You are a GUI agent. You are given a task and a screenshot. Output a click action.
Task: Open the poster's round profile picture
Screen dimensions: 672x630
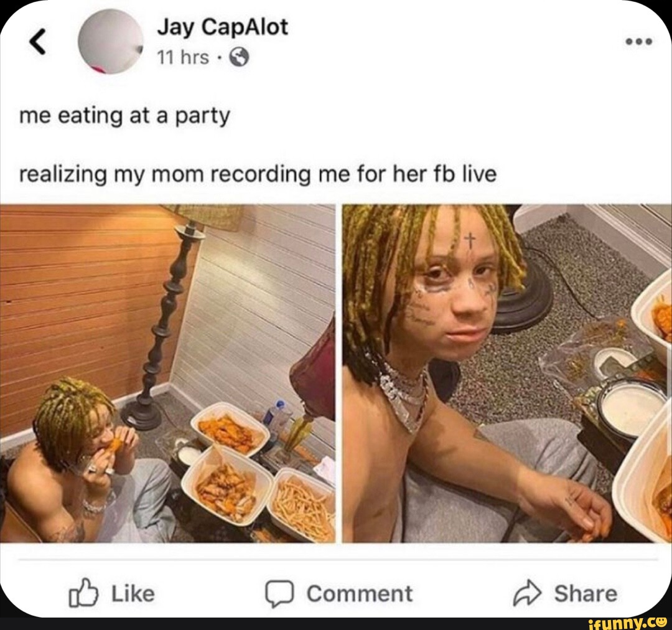tap(111, 42)
